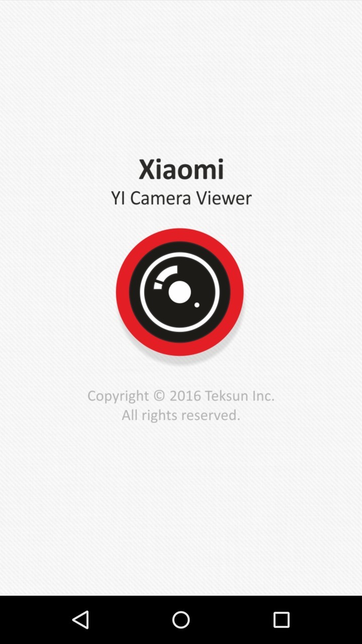The height and width of the screenshot is (644, 362).
Task: Tap the YI Camera Viewer subtitle
Action: pos(181,198)
